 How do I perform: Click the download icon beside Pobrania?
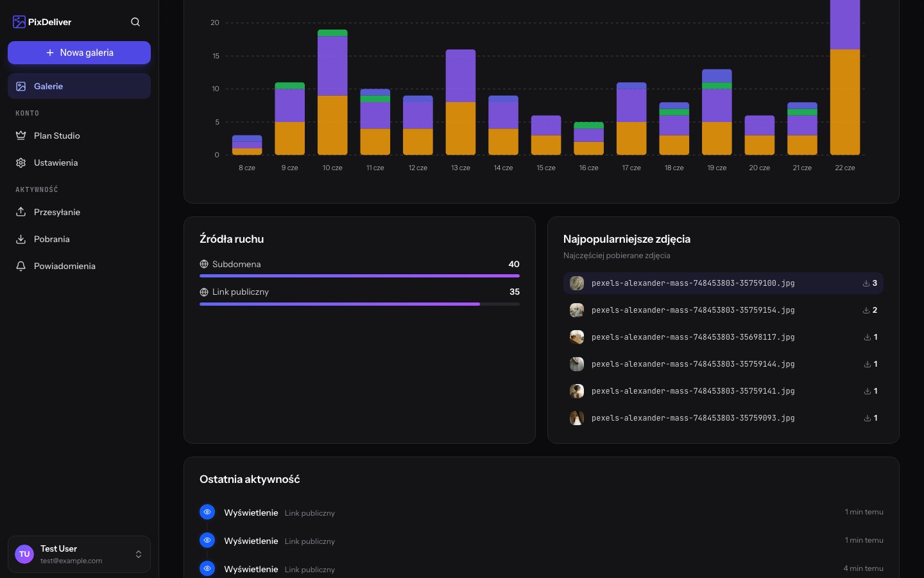coord(21,239)
